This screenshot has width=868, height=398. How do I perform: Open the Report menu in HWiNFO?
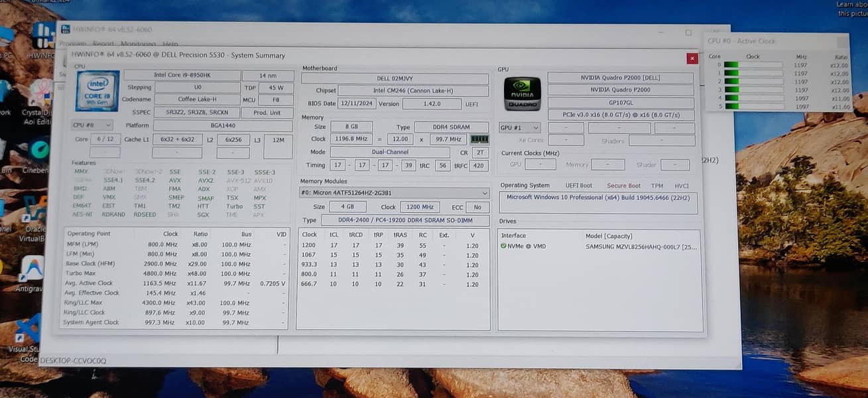[x=103, y=44]
